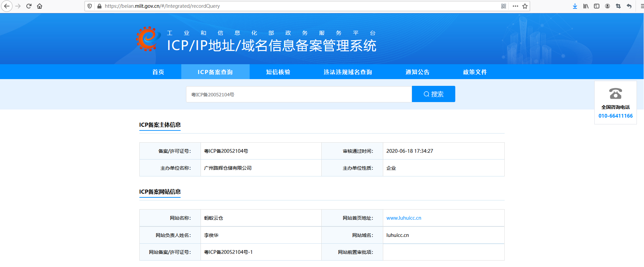Select approval time 2020-06-18 17:34:27
The height and width of the screenshot is (267, 644).
[410, 151]
